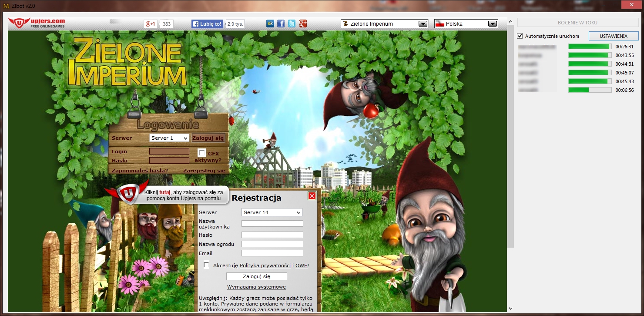Open the registration 'Server 14' dropdown
The height and width of the screenshot is (316, 644).
tap(272, 212)
